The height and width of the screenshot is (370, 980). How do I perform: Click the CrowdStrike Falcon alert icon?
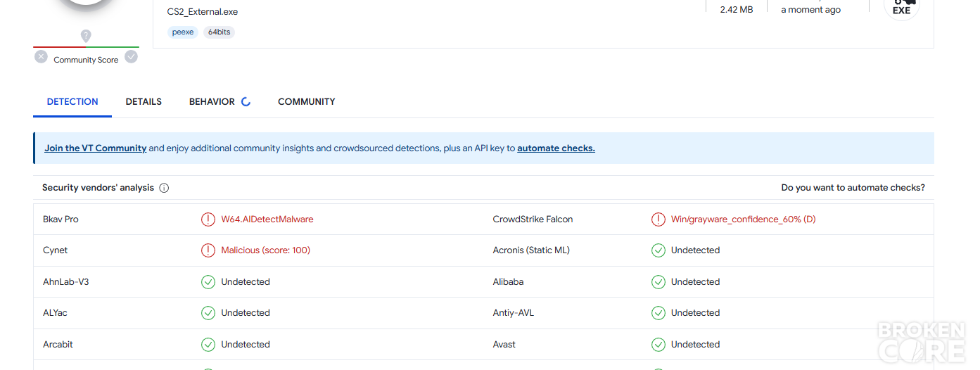pos(658,219)
